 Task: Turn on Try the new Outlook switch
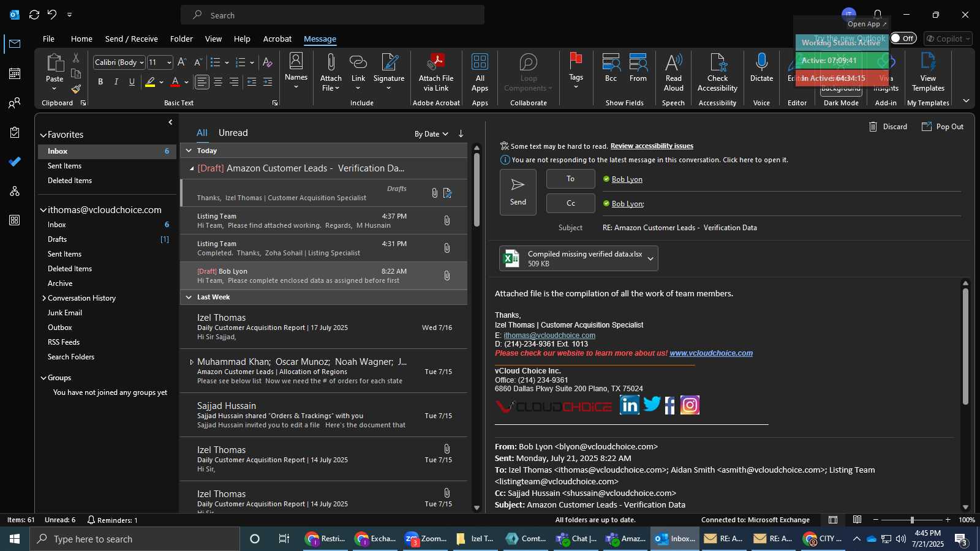(x=903, y=39)
